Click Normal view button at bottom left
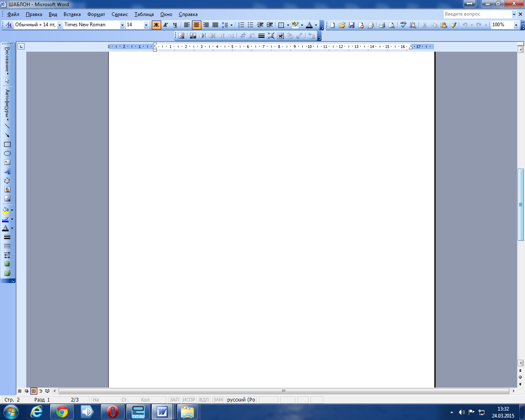The image size is (525, 420). coord(20,391)
